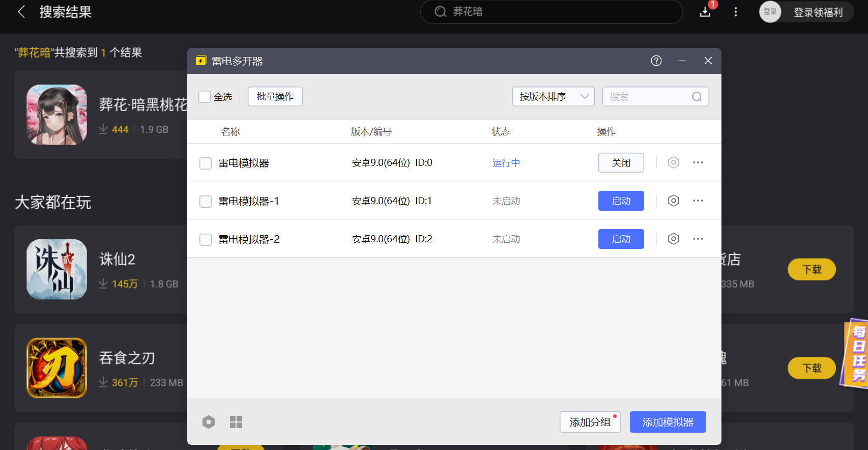Open the download manager icon
The height and width of the screenshot is (450, 868).
coord(705,11)
